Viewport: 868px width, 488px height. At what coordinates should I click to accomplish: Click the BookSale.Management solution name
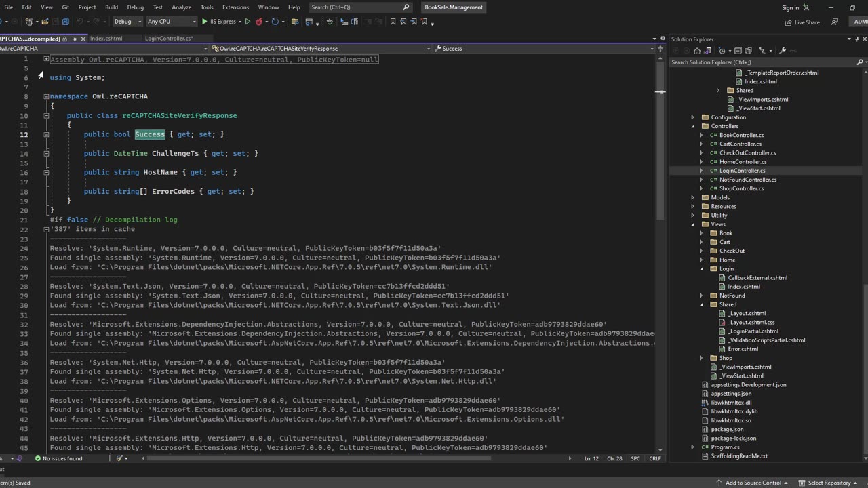pyautogui.click(x=454, y=7)
